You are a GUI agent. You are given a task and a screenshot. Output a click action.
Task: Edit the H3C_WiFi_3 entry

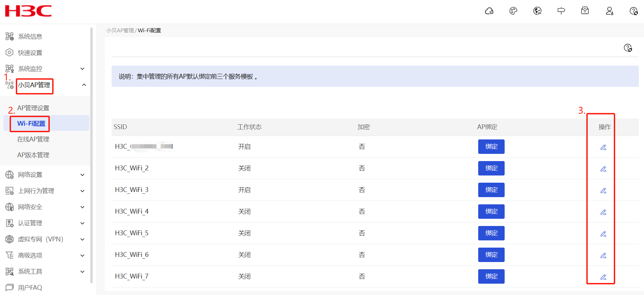click(x=603, y=190)
